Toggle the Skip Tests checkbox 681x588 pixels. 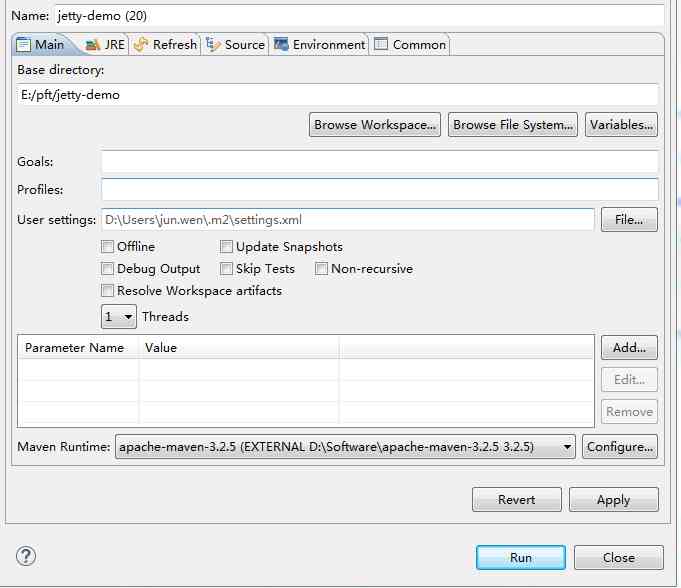[226, 269]
